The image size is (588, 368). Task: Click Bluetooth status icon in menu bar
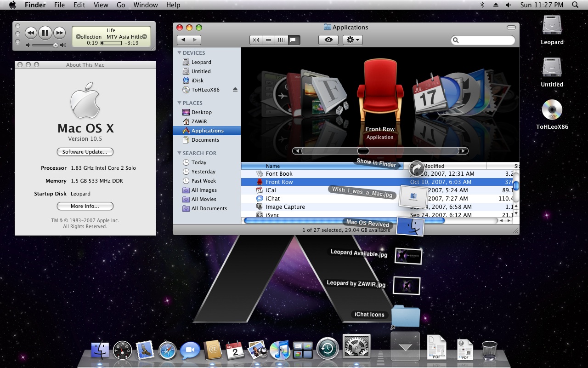tap(482, 5)
